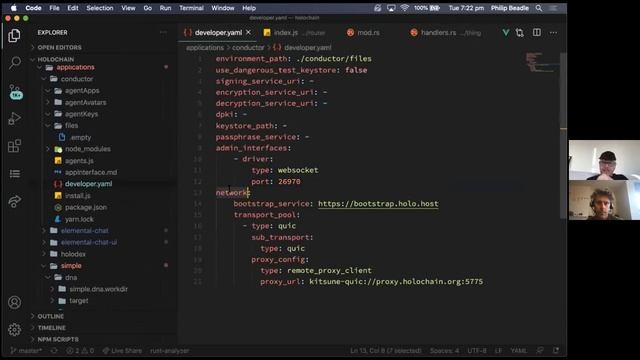The image size is (640, 360).
Task: Expand the NPM Scripts section
Action: click(58, 339)
